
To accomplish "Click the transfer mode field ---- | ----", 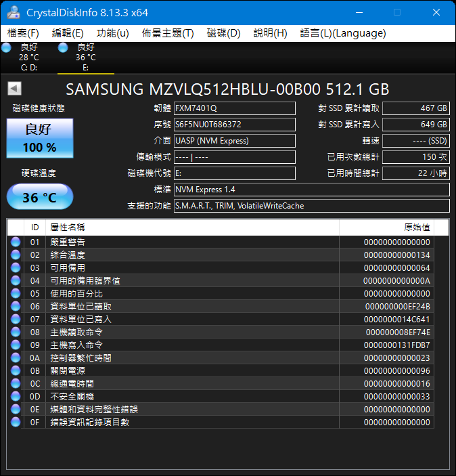I will [235, 157].
